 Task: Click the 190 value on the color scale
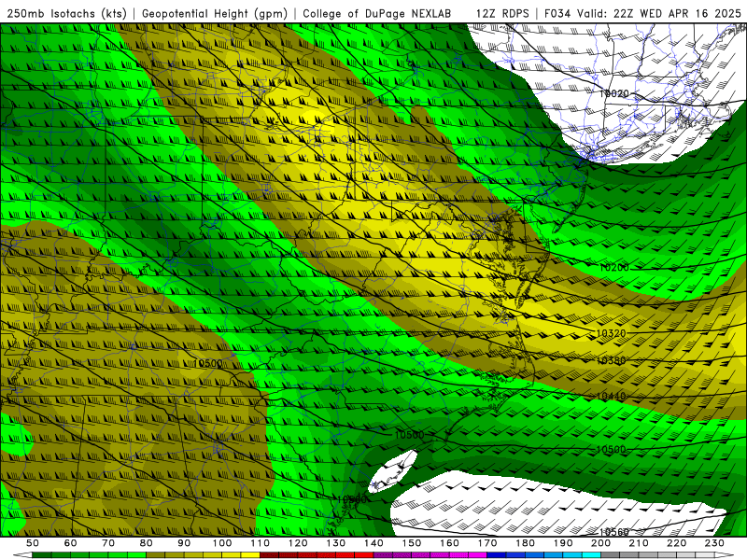(564, 543)
